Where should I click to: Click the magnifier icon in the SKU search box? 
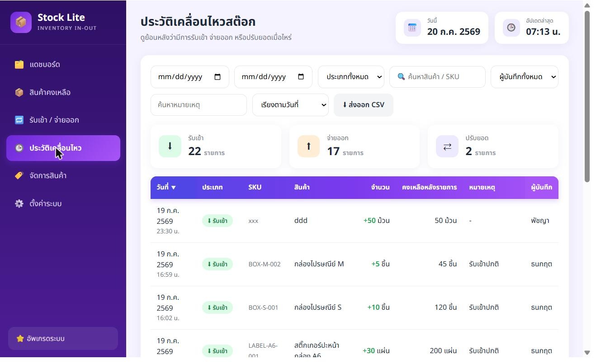401,77
